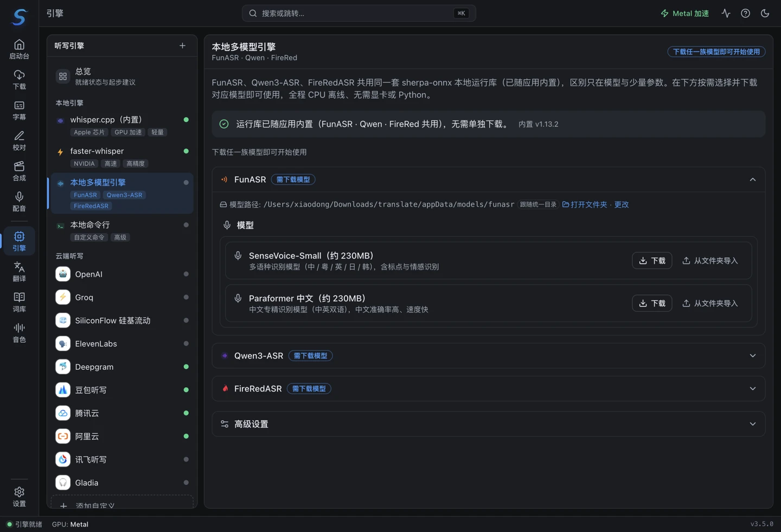Click 内置 v1.13.2 version label
This screenshot has height=532, width=781.
[538, 124]
